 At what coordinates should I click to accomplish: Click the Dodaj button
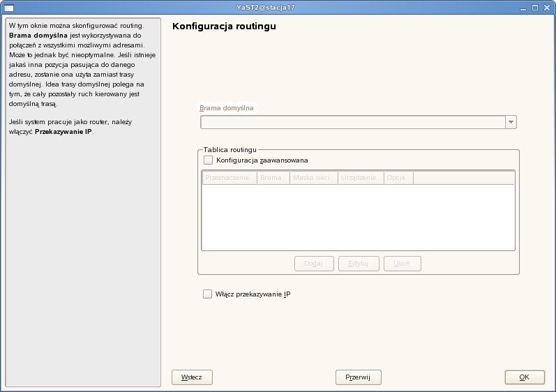(x=314, y=264)
